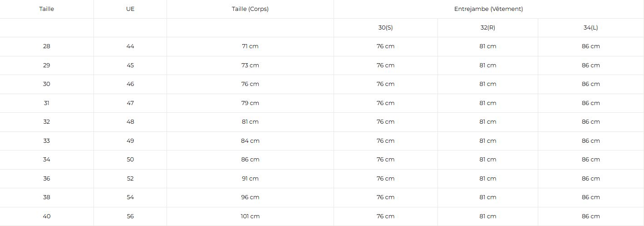Click the 84 cm waist measurement

[x=250, y=141]
